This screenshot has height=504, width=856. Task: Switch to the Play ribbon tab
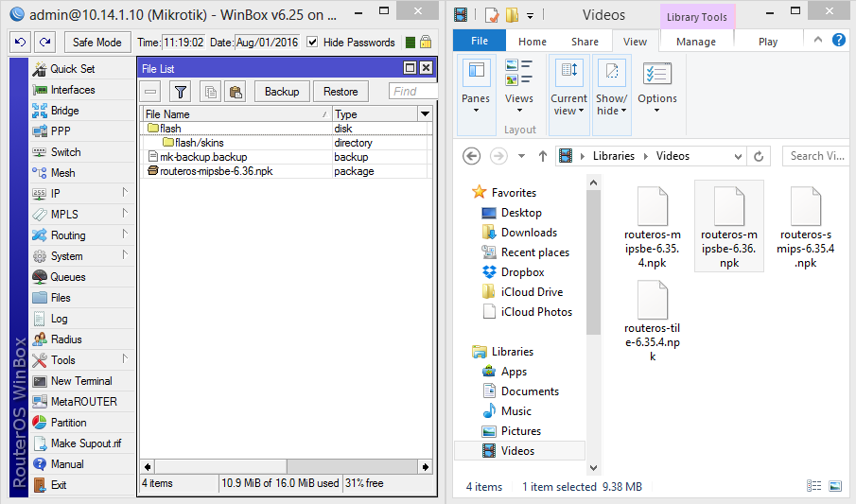pyautogui.click(x=767, y=42)
